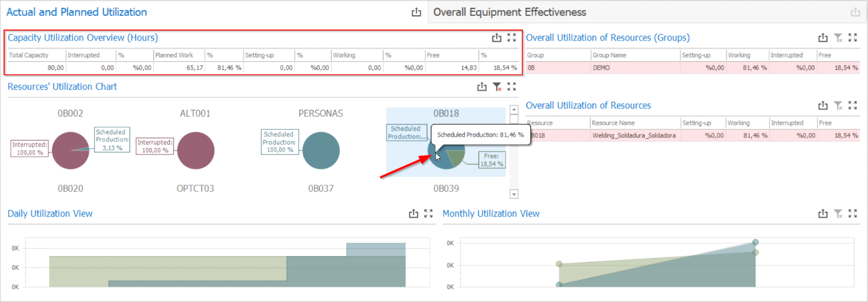Screen dimensions: 868x302
Task: Select the Welding_Soldadura_Soldadora resource row
Action: click(634, 136)
